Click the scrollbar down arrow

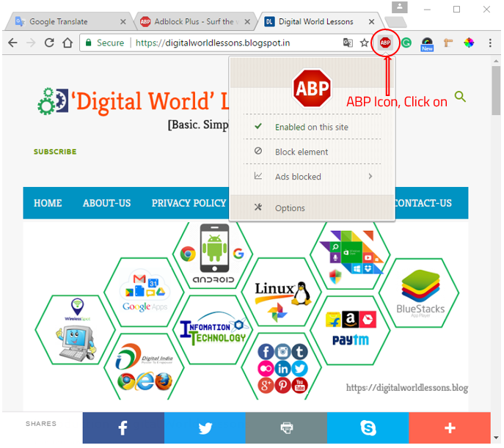[x=496, y=438]
